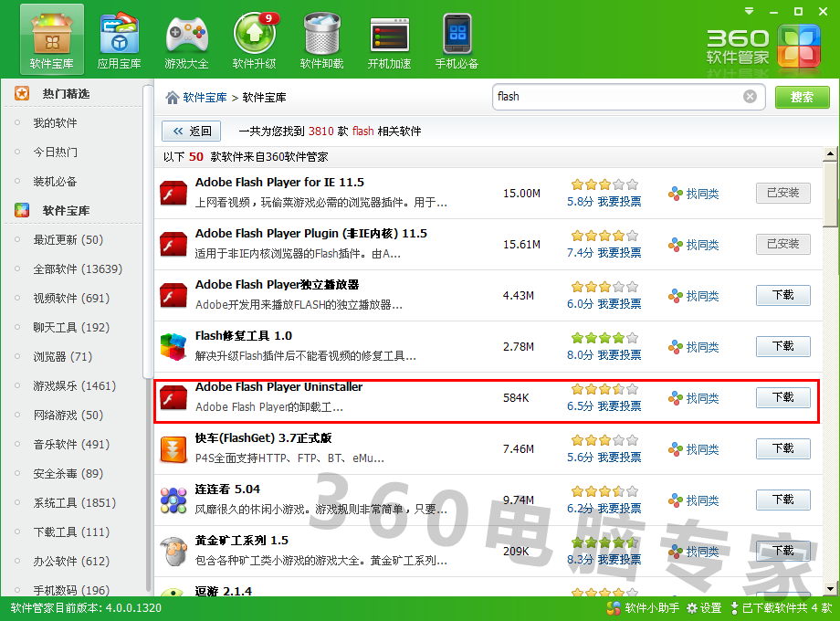
Task: Open Adobe Flash Player for IE 11.5 title
Action: (x=279, y=182)
